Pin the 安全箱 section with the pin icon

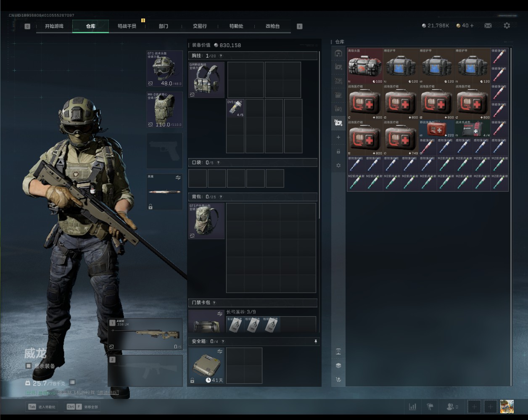point(316,341)
